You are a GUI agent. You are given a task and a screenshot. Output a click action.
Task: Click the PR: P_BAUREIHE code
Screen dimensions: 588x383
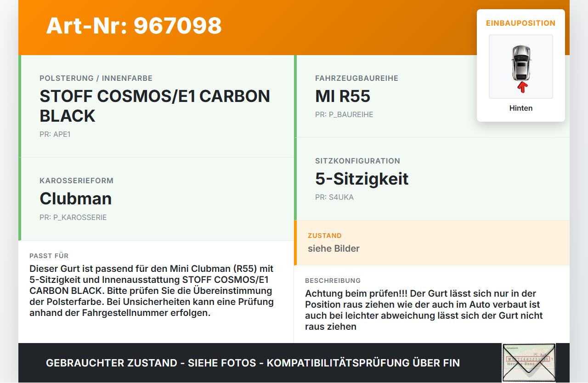click(344, 115)
